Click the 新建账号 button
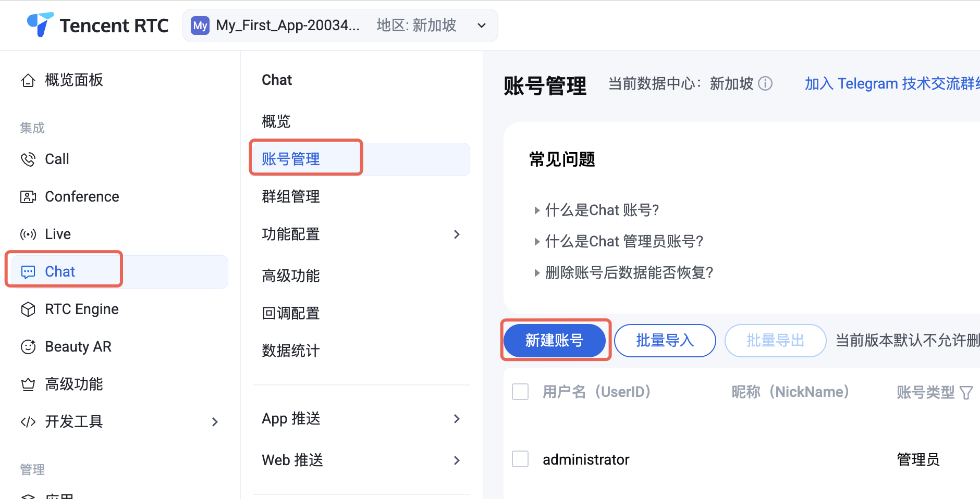 tap(555, 341)
